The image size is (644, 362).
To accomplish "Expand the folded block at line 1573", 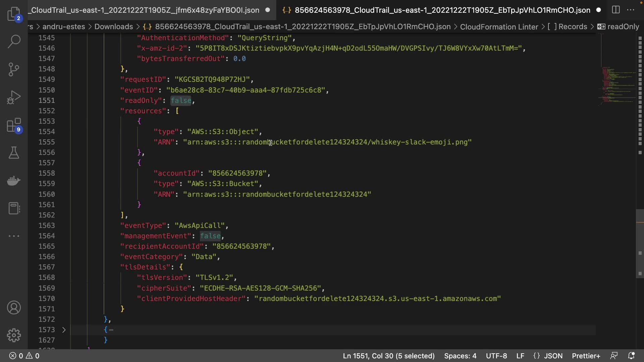I will point(64,330).
